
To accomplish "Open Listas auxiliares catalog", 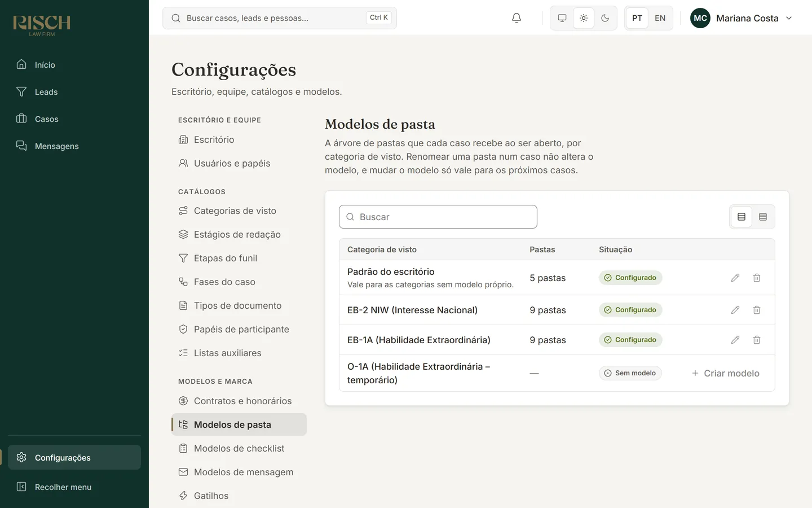I will tap(239, 353).
